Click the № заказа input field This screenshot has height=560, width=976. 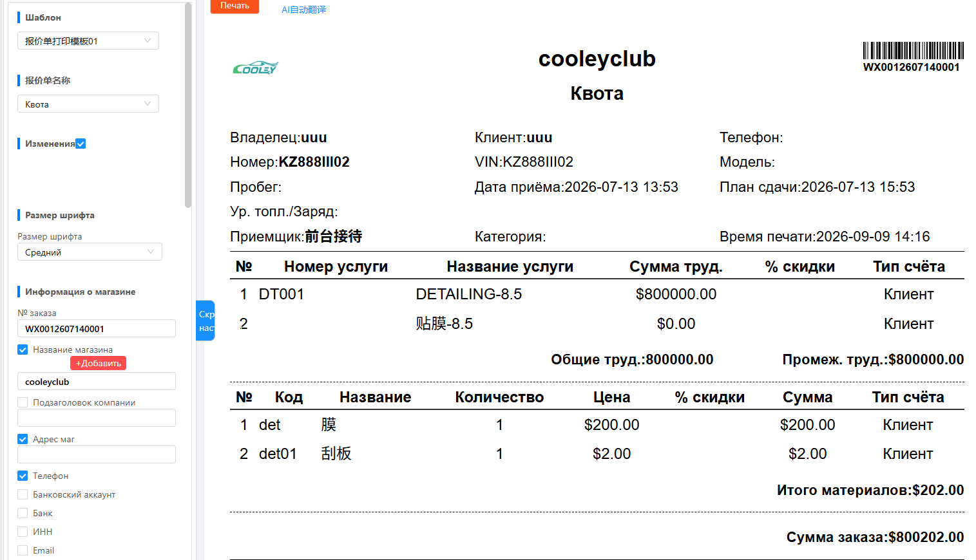click(97, 328)
